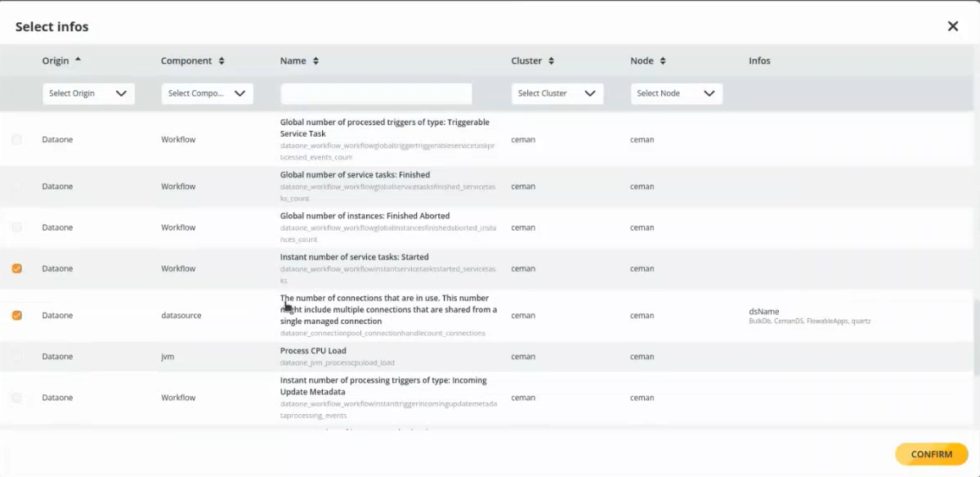
Task: Expand the Select Node filter dropdown
Action: click(676, 93)
